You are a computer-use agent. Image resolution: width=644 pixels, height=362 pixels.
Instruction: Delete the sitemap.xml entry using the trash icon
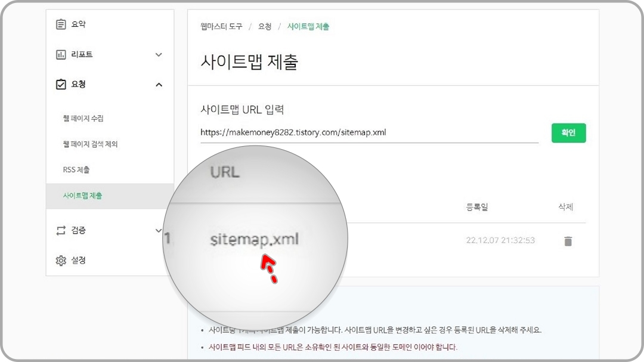coord(568,241)
